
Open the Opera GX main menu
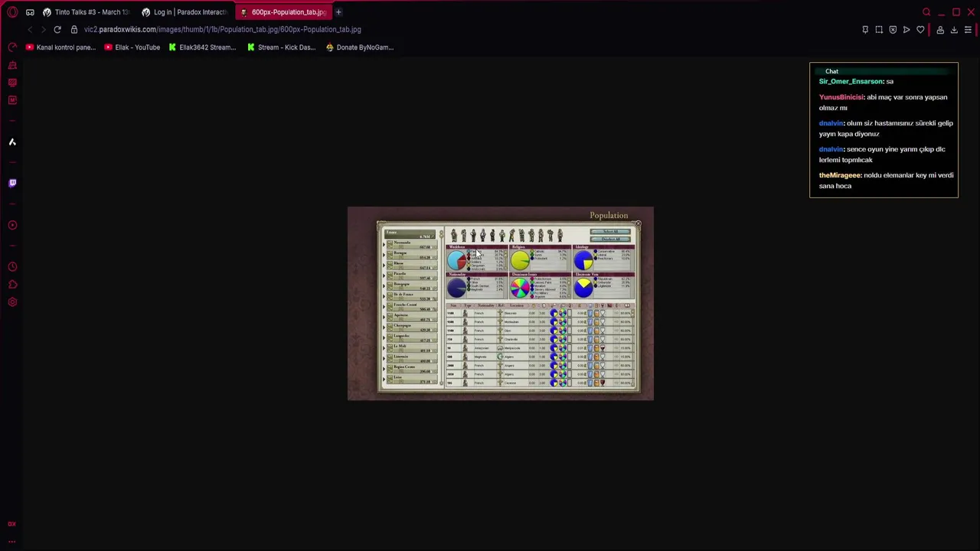coord(12,12)
